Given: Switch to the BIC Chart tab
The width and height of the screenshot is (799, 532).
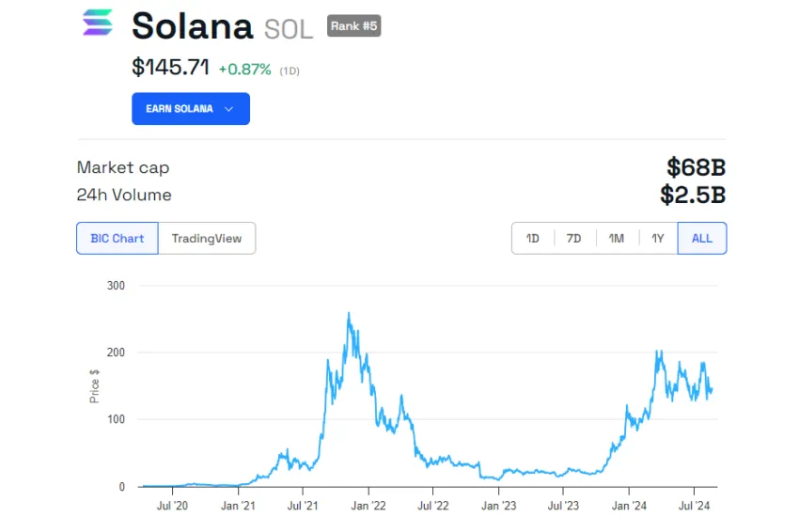Looking at the screenshot, I should click(x=117, y=238).
